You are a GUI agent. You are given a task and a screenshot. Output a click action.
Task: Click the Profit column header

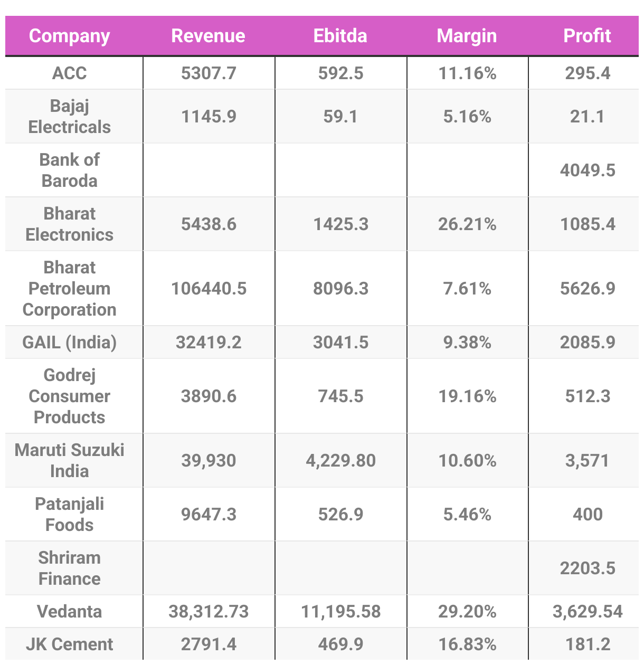pyautogui.click(x=588, y=36)
